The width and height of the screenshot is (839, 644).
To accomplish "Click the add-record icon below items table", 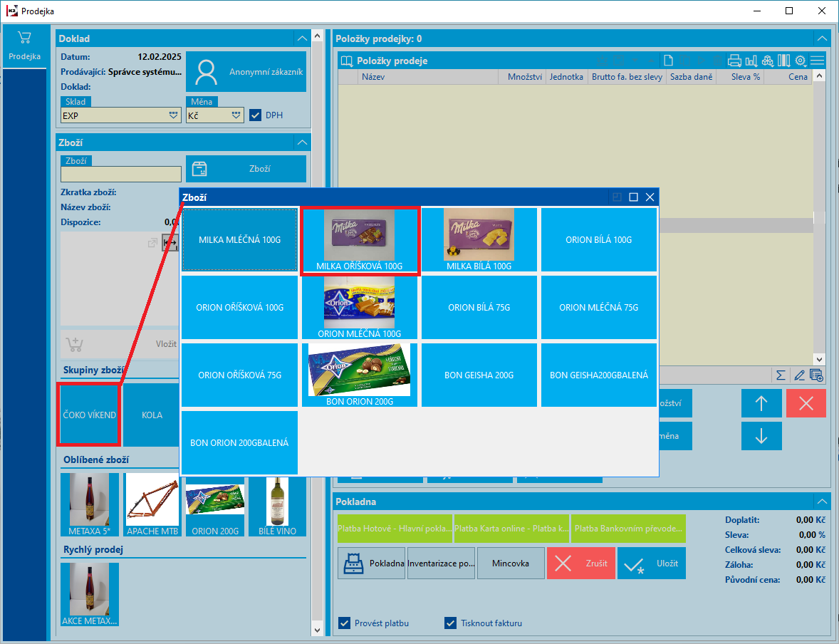I will click(816, 375).
